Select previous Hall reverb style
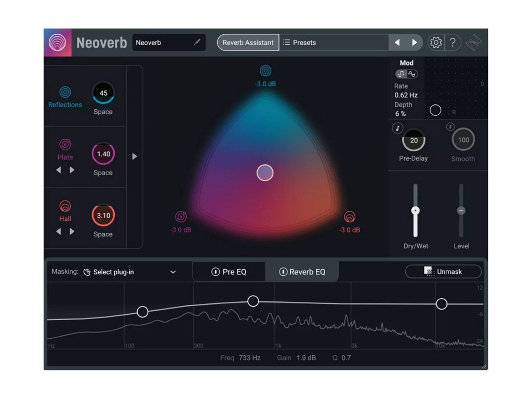Image resolution: width=532 pixels, height=399 pixels. (59, 231)
